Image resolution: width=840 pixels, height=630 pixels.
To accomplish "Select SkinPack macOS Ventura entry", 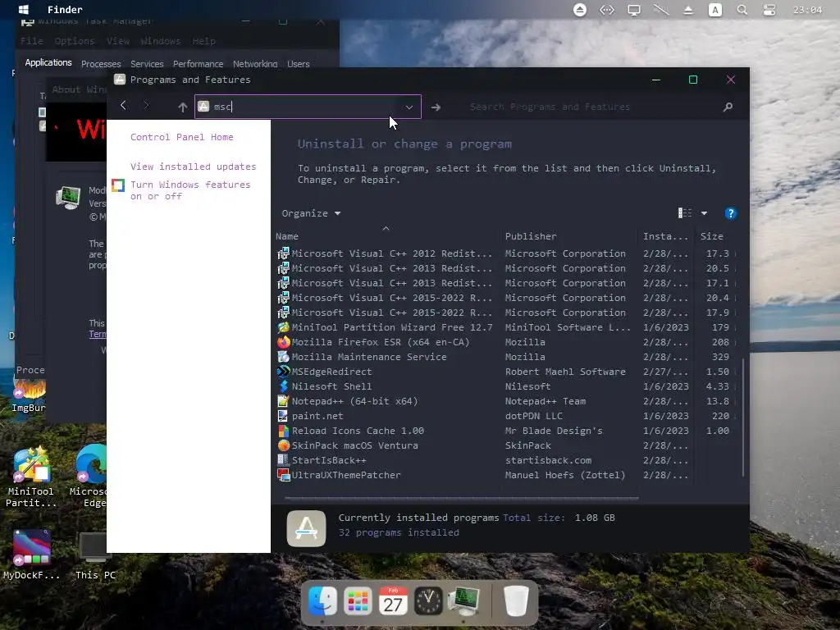I will coord(505,445).
